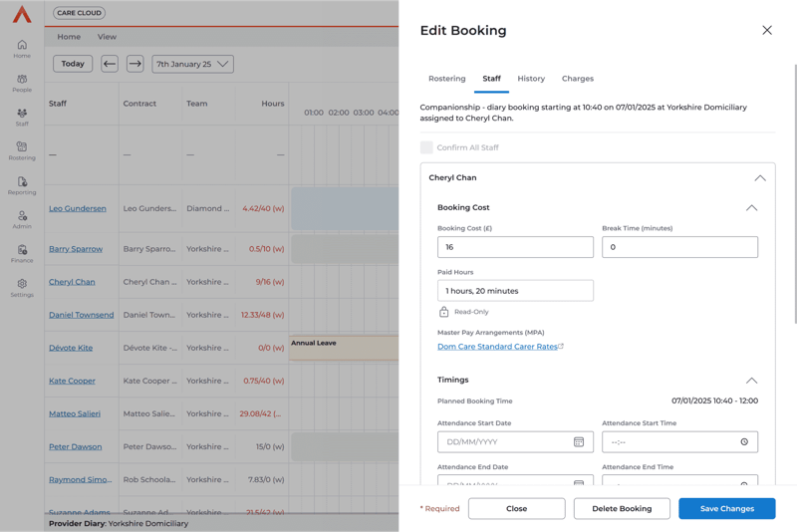
Task: Navigate to previous day arrow
Action: coord(110,64)
